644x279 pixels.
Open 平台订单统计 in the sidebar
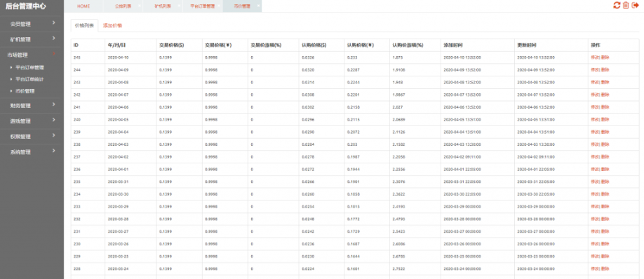click(x=29, y=79)
